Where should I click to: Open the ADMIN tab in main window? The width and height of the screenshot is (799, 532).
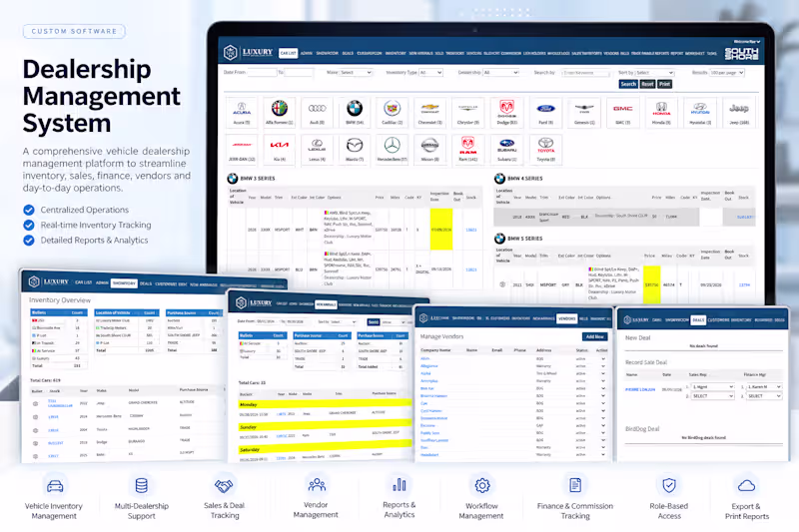307,53
